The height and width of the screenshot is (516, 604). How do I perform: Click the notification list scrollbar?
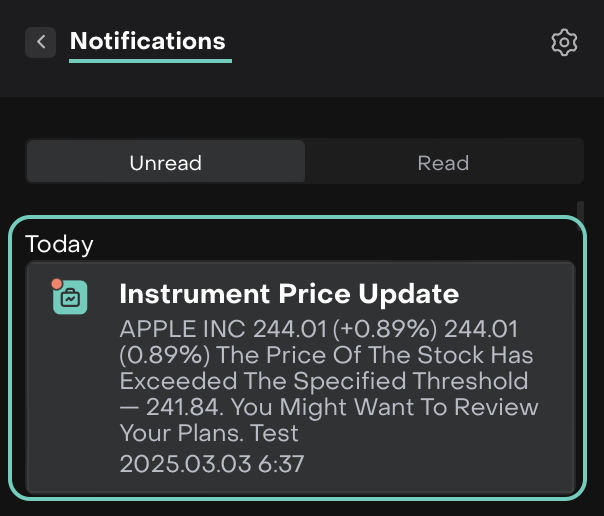pyautogui.click(x=582, y=215)
